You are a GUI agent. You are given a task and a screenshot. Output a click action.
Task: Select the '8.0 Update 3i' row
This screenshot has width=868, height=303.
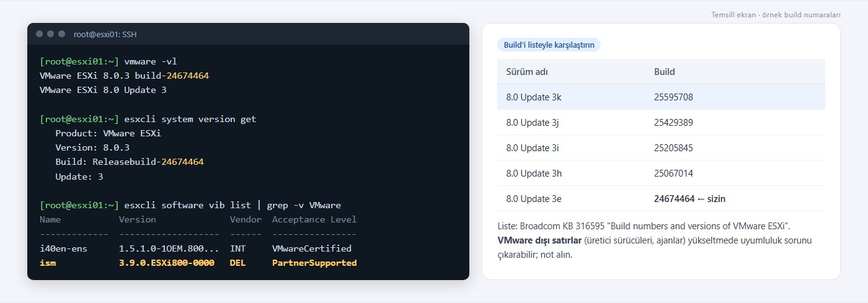(661, 148)
